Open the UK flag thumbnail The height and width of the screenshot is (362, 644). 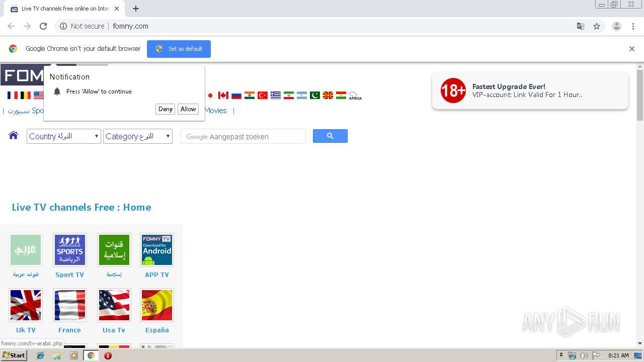26,305
